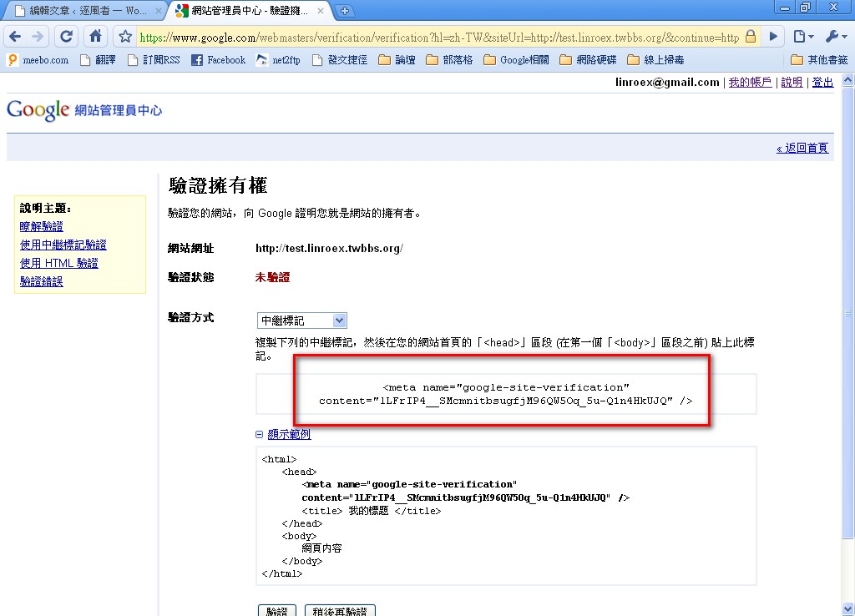Open the 驗證方式 dropdown showing 中繼標記
The width and height of the screenshot is (855, 616).
point(302,321)
